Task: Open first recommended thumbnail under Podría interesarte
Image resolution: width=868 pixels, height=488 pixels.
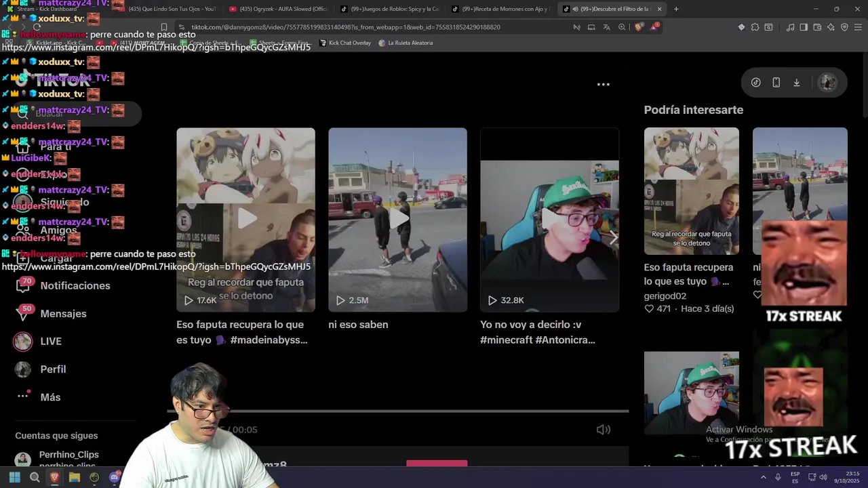Action: (691, 191)
